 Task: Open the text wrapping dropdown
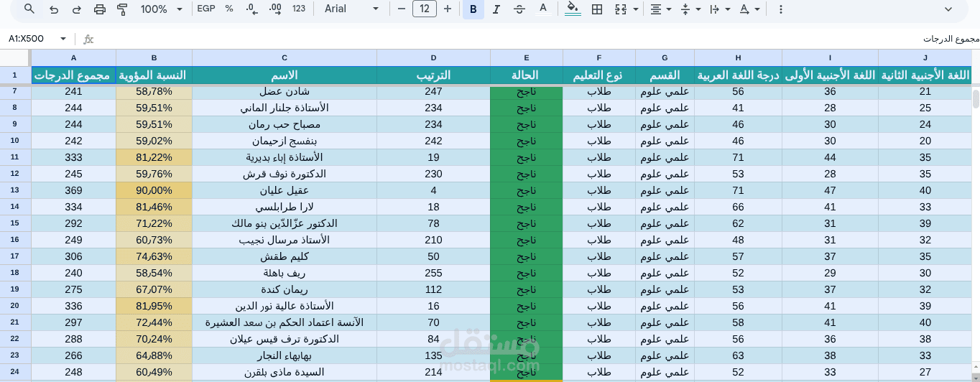point(719,9)
